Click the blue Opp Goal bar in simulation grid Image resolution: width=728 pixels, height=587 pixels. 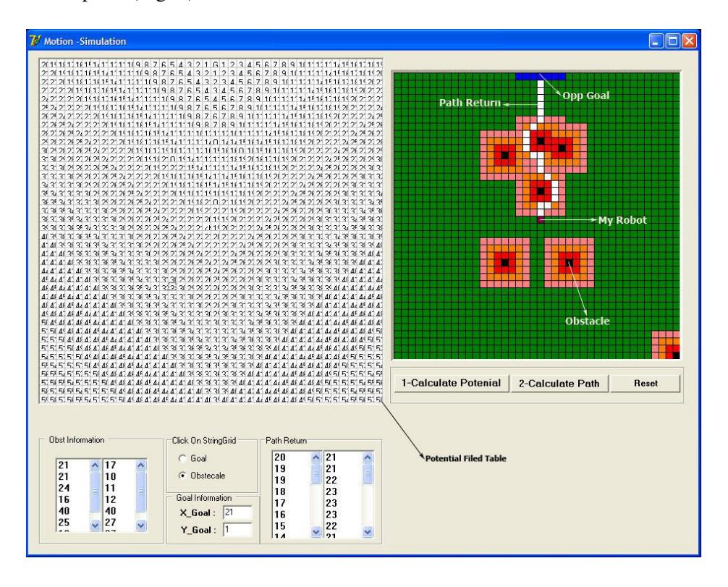[x=541, y=77]
